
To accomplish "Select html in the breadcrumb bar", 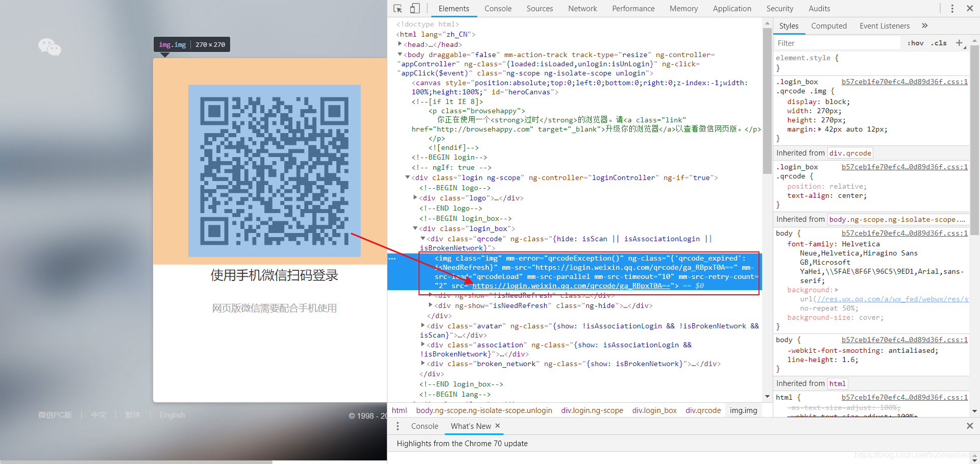I will pos(399,410).
